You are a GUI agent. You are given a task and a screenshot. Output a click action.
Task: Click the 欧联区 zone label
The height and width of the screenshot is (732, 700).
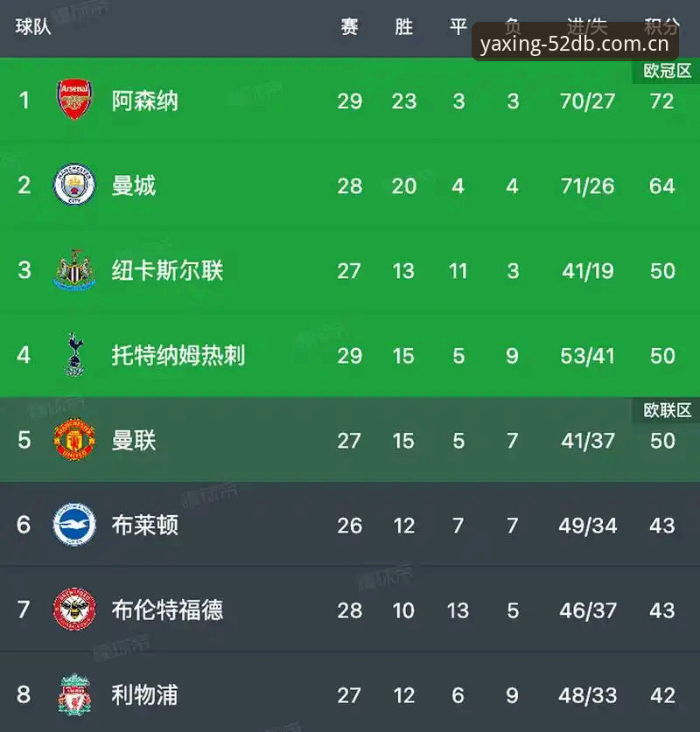tap(667, 410)
